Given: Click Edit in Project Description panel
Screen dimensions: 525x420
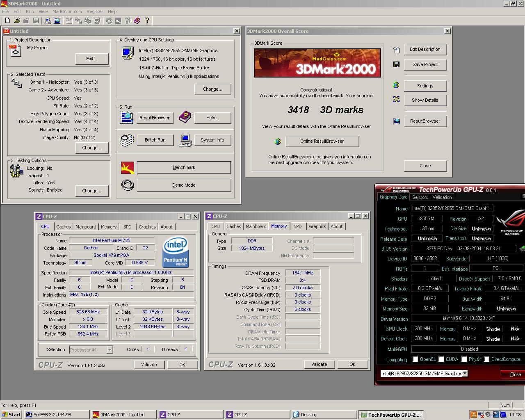Looking at the screenshot, I should [x=91, y=59].
